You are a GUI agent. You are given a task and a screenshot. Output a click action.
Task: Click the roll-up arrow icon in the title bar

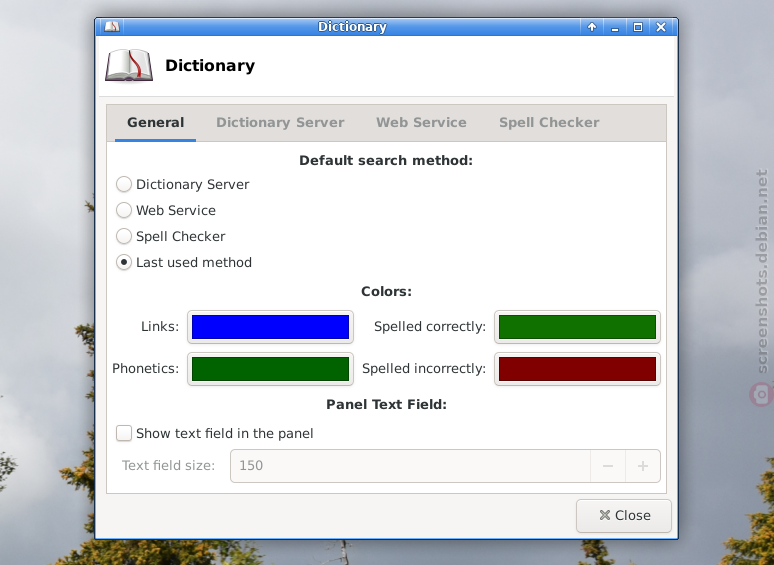tap(592, 27)
